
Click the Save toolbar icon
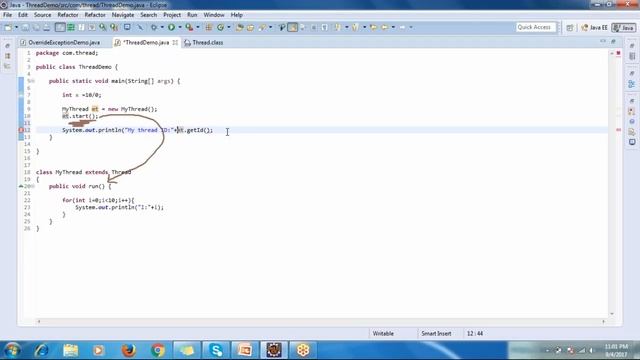coord(25,27)
